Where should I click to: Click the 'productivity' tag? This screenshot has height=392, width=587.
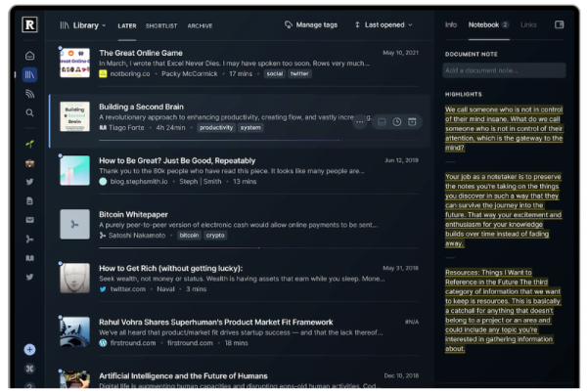(x=216, y=127)
